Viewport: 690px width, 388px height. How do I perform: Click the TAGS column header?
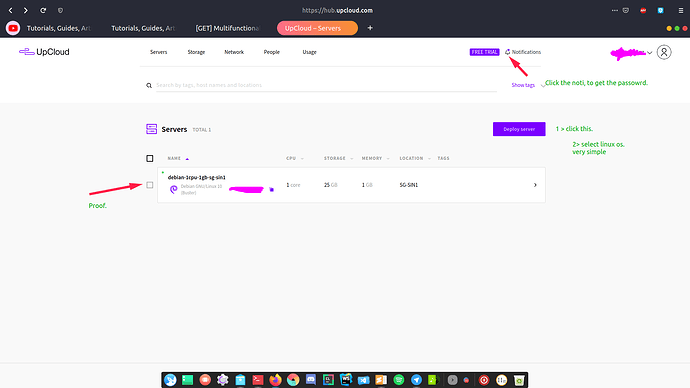tap(444, 158)
